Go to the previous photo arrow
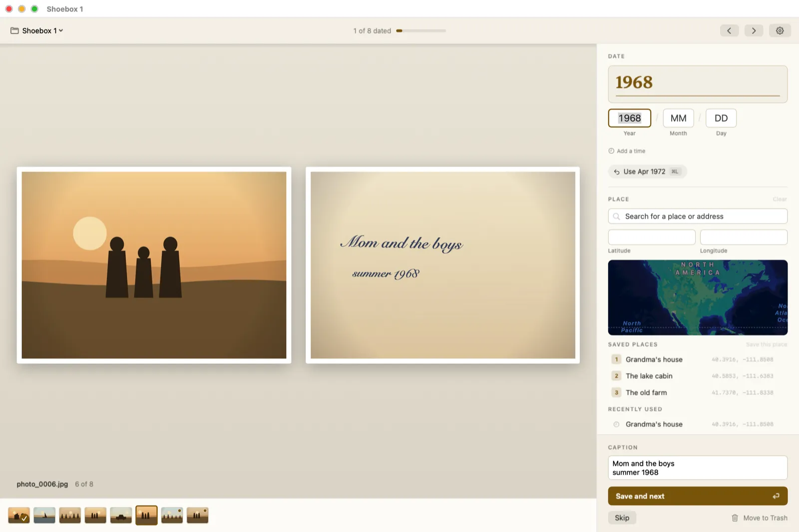This screenshot has height=532, width=799. coord(729,30)
